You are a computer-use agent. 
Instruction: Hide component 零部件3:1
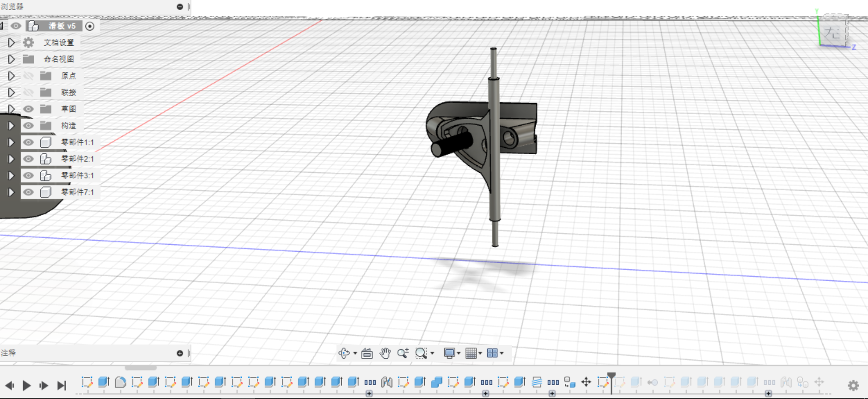28,175
